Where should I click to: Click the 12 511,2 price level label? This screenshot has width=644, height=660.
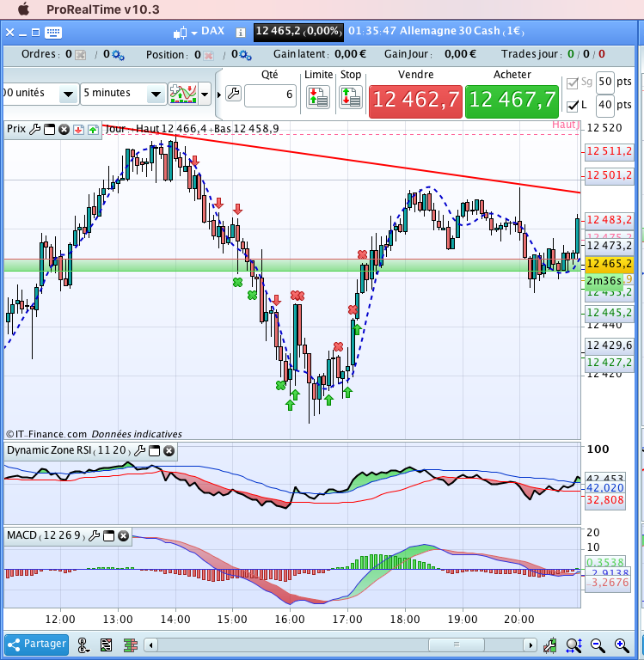(x=610, y=151)
